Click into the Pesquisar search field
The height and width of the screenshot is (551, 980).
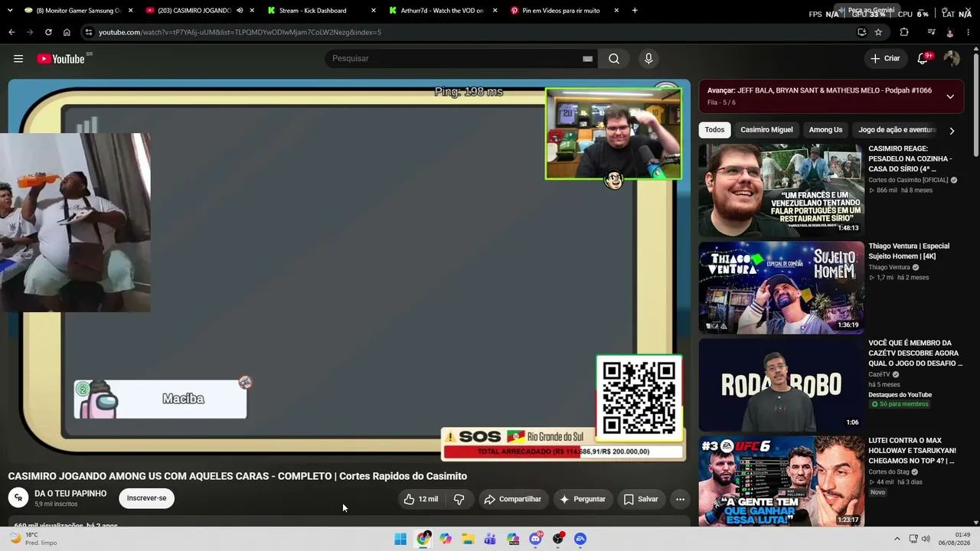pyautogui.click(x=459, y=59)
